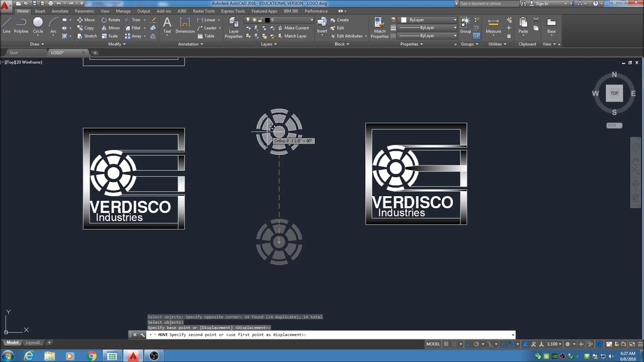Image resolution: width=644 pixels, height=362 pixels.
Task: Open Layer Properties manager
Action: coord(233,28)
